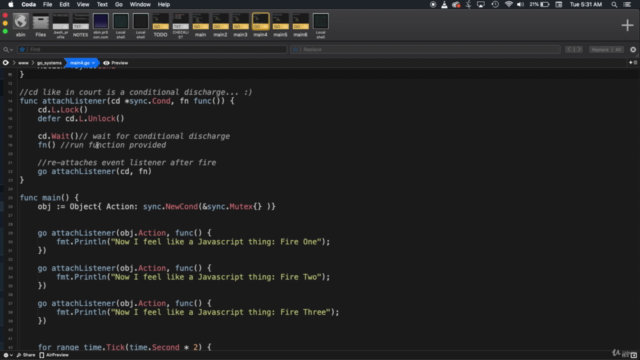Switch to the .bash_profile document tab
Viewport: 640px width, 360px height.
[x=60, y=25]
